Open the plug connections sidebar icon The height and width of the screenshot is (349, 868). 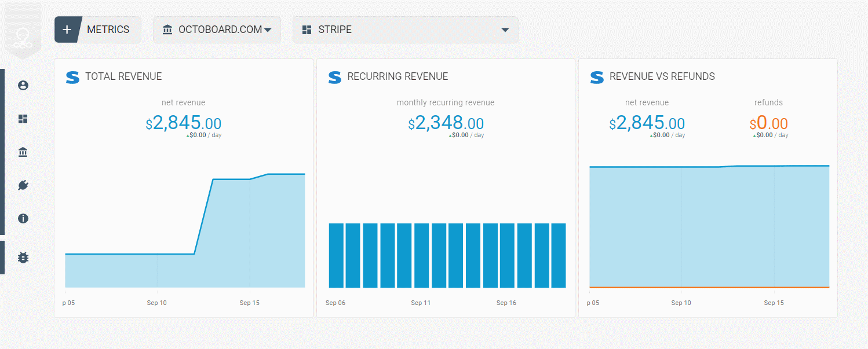point(23,185)
